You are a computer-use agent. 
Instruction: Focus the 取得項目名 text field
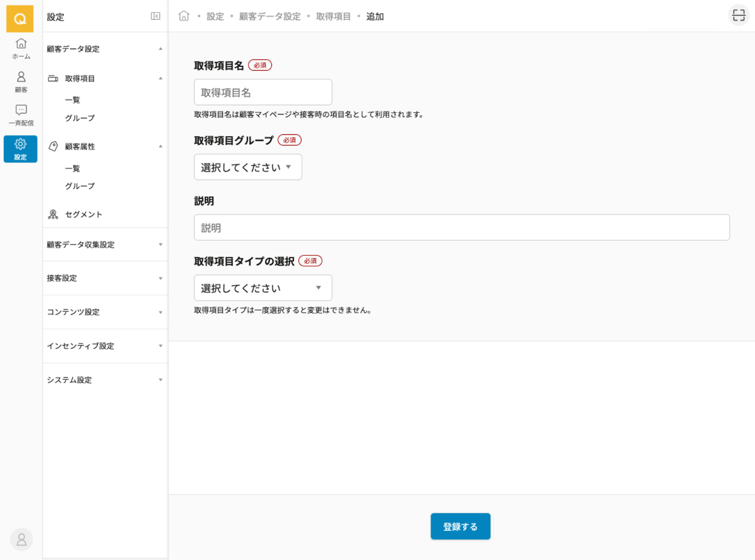click(x=263, y=92)
